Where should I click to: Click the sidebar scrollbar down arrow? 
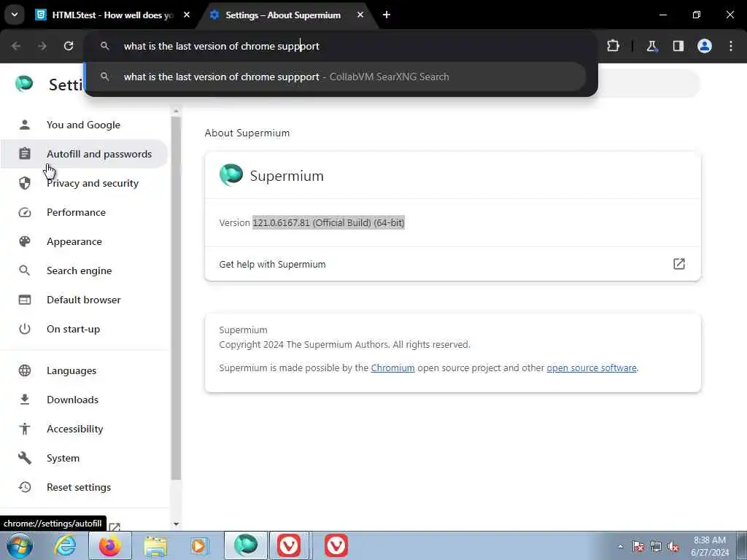[x=176, y=524]
